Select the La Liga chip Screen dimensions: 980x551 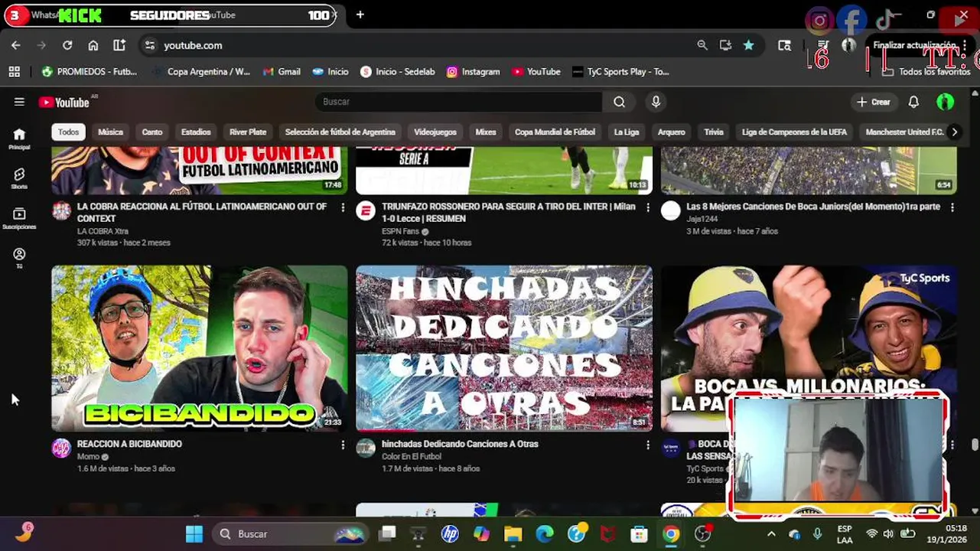[x=626, y=132]
